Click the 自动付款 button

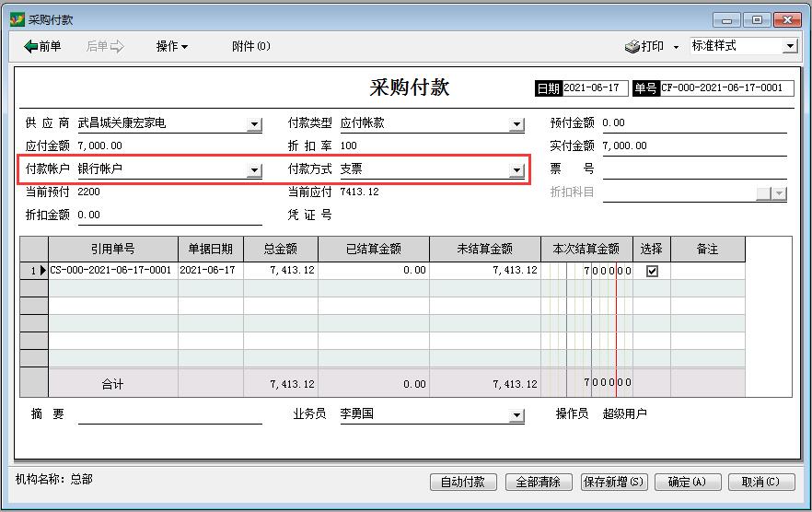pyautogui.click(x=463, y=482)
